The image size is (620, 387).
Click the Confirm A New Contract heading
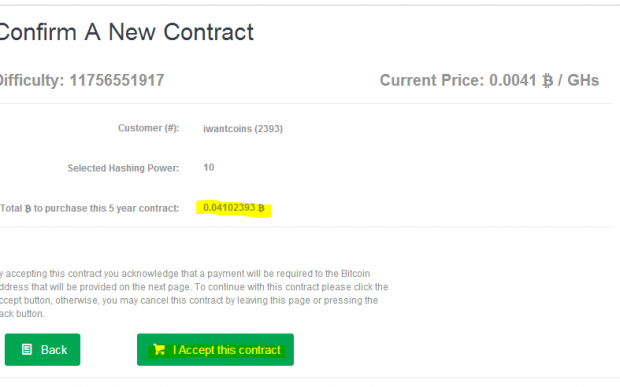click(126, 32)
